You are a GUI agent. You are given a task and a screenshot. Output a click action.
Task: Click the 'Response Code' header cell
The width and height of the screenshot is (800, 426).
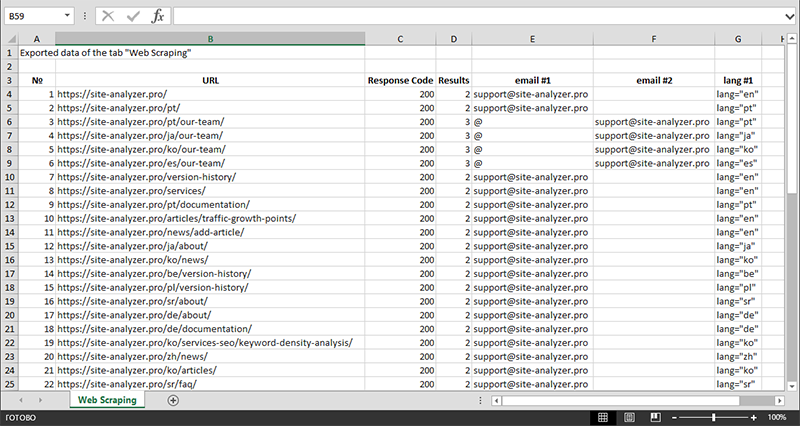point(401,80)
